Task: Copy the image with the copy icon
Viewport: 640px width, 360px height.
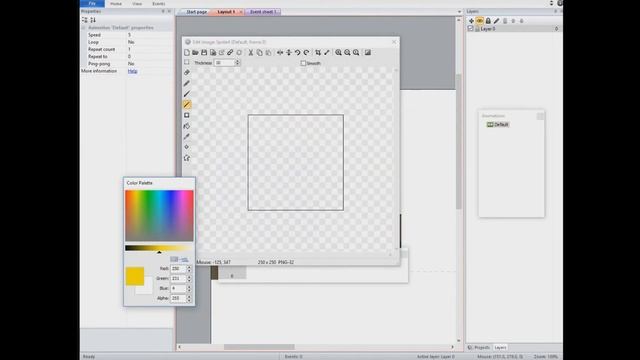Action: 259,53
